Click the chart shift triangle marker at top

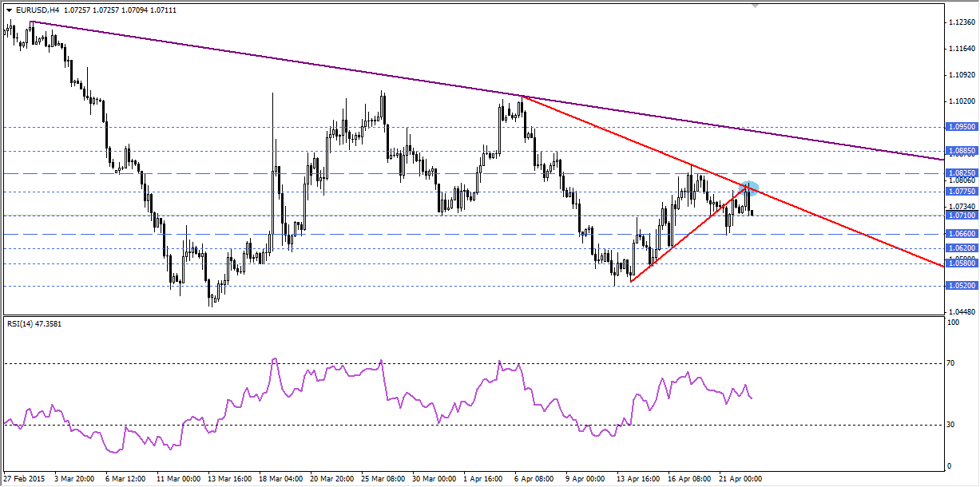pos(753,5)
